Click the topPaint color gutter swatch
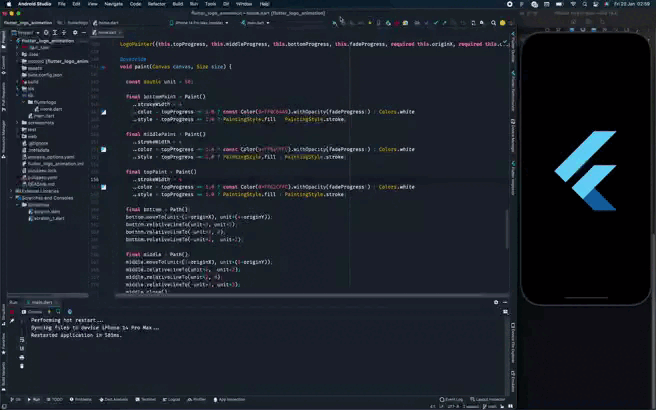 point(103,187)
